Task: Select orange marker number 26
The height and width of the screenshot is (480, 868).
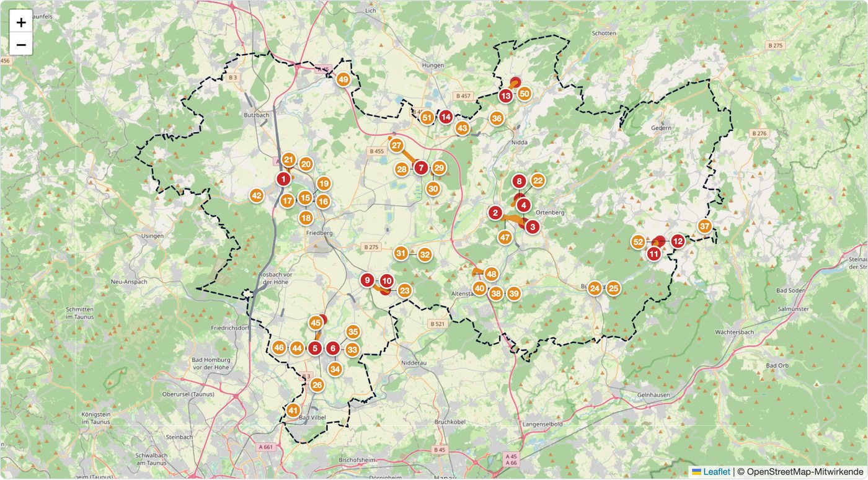Action: click(x=317, y=385)
